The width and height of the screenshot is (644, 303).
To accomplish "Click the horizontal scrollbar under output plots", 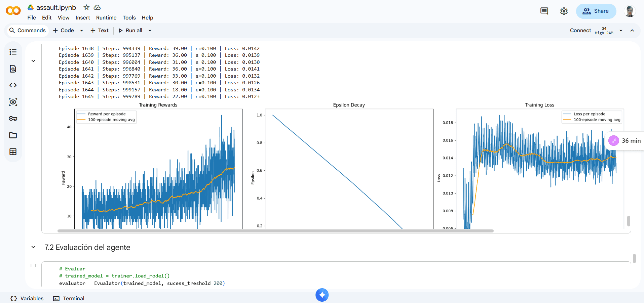I will (275, 231).
